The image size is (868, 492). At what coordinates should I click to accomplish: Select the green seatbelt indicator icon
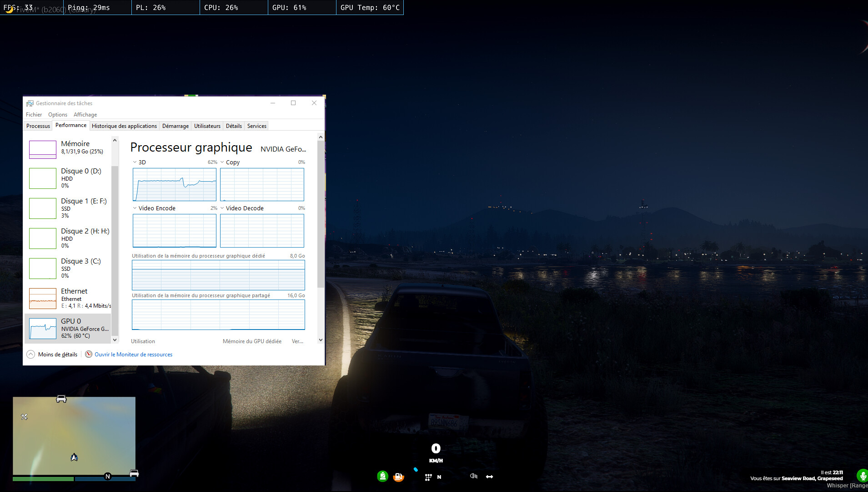click(x=382, y=476)
